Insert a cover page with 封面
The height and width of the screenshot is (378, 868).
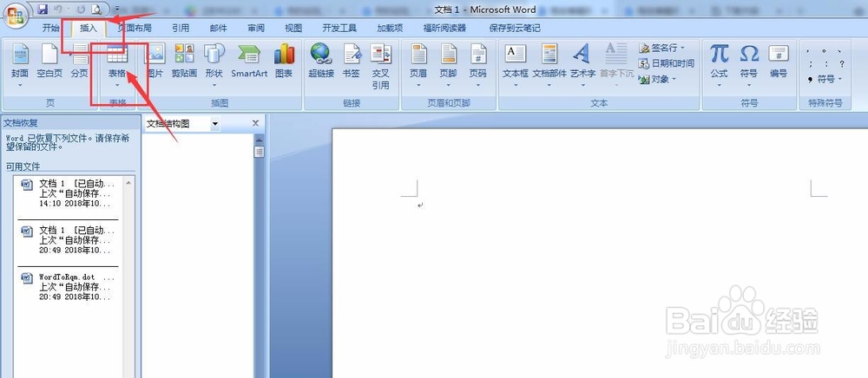(x=20, y=65)
